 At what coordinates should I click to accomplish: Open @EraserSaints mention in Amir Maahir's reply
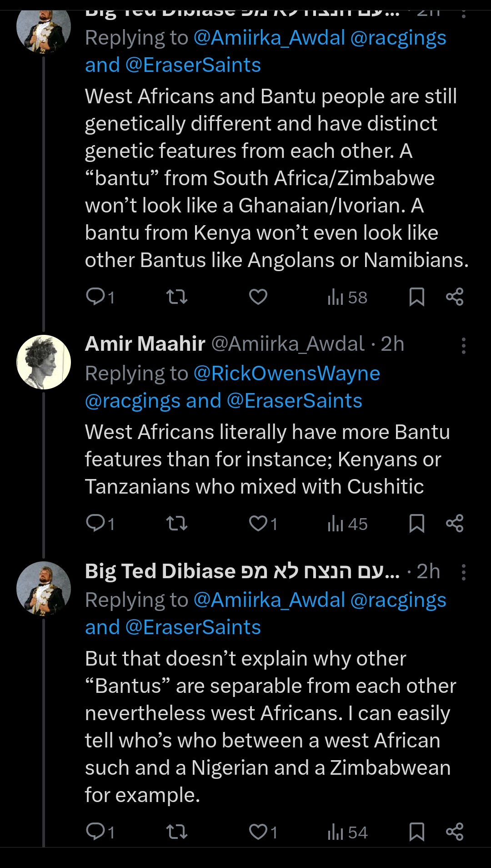click(x=294, y=401)
